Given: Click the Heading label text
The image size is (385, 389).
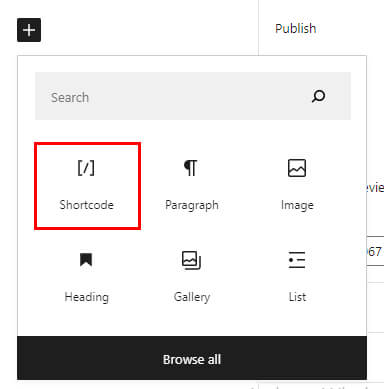Looking at the screenshot, I should tap(87, 297).
